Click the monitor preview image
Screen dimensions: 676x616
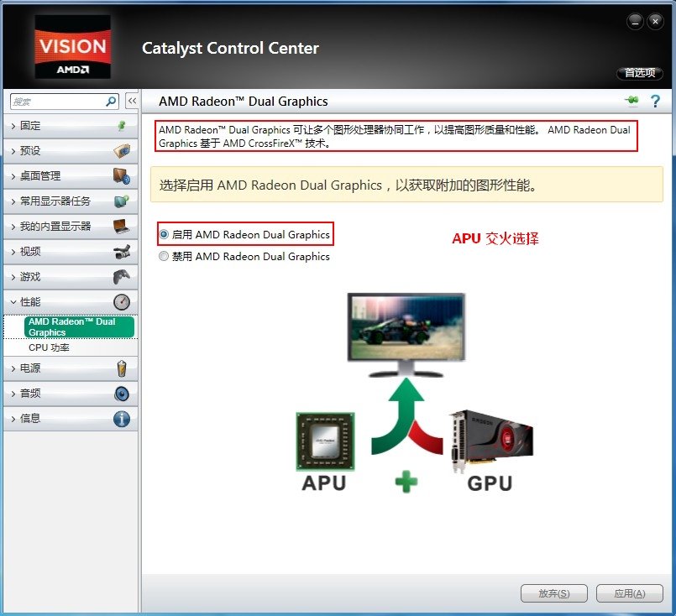(x=406, y=335)
